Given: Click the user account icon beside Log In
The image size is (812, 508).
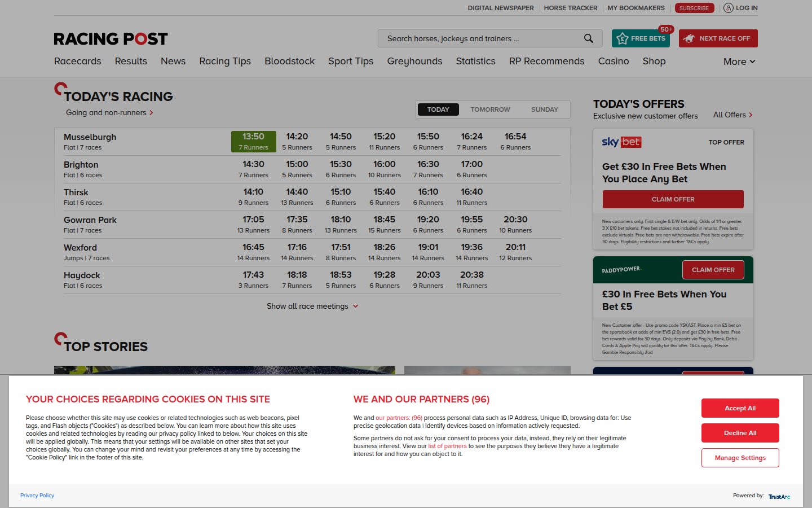Looking at the screenshot, I should tap(729, 8).
